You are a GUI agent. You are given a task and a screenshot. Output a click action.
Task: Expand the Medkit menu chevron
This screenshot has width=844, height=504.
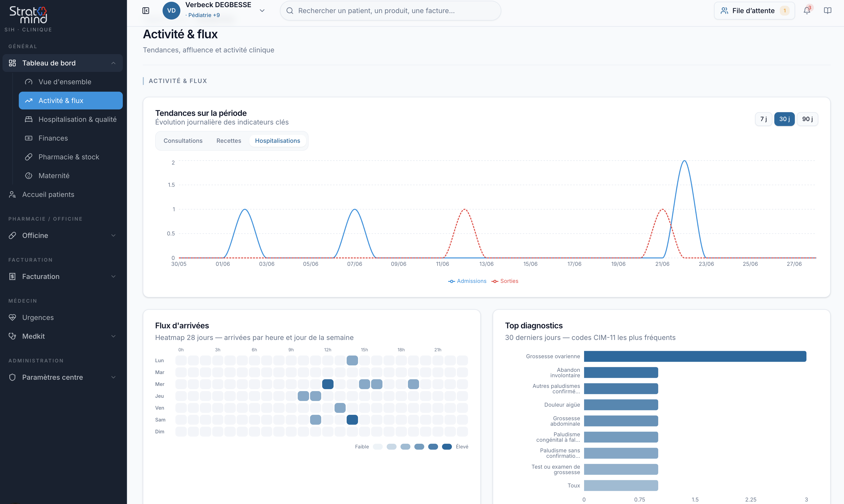click(x=113, y=336)
